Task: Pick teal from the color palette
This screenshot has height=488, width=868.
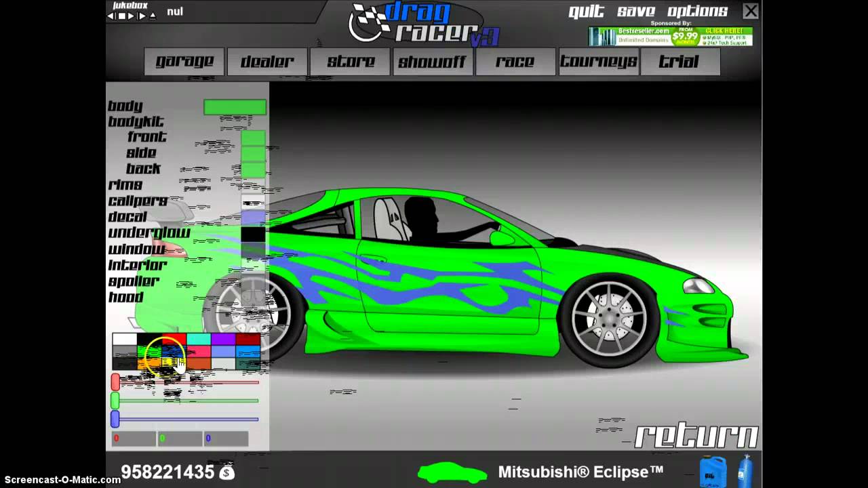Action: point(248,364)
